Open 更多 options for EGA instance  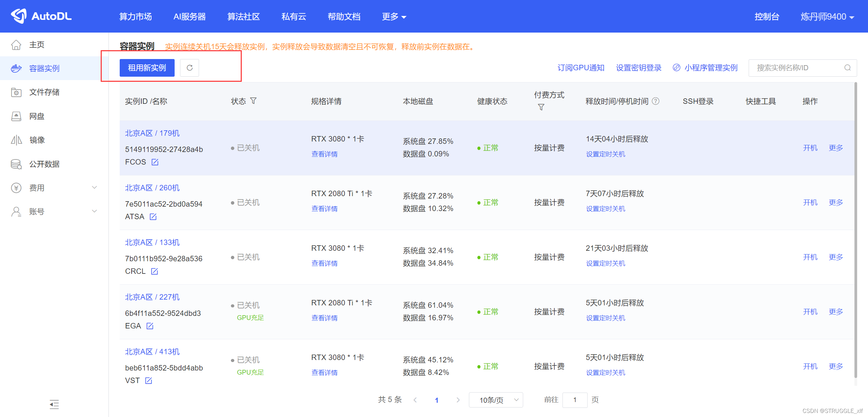coord(836,312)
